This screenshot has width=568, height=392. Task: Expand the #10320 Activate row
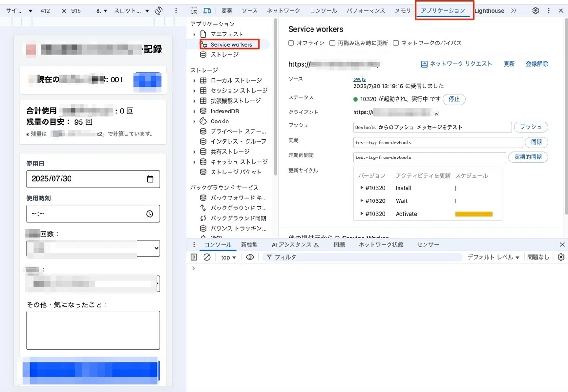362,214
